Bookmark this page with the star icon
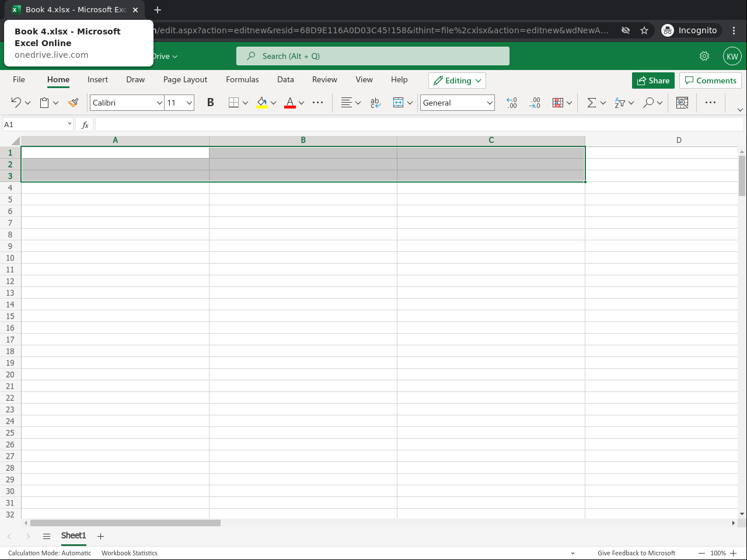The width and height of the screenshot is (747, 560). 644,30
